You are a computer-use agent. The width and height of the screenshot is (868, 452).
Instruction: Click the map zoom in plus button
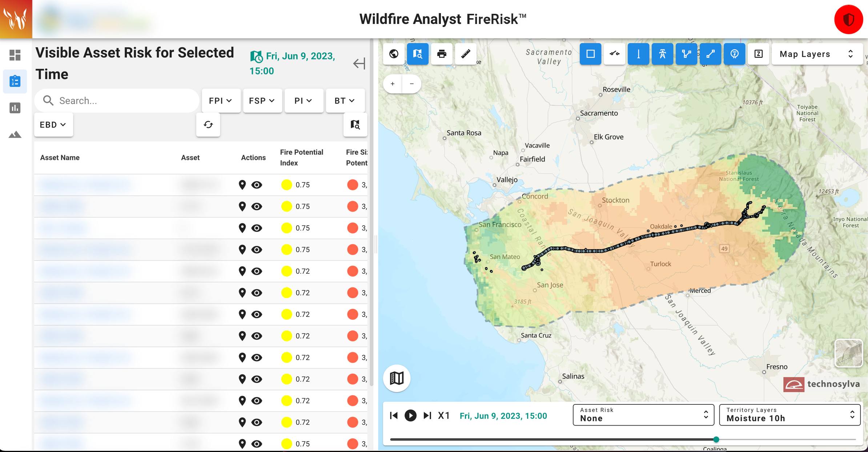(393, 84)
